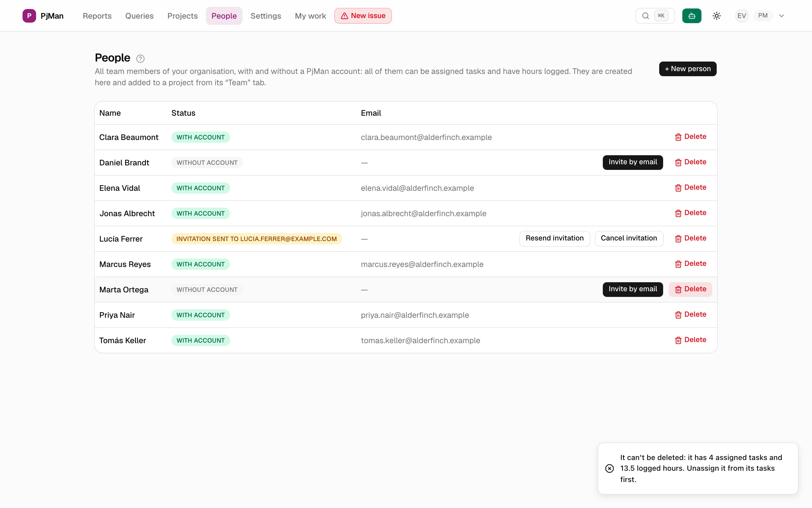The height and width of the screenshot is (508, 812).
Task: Open the search box
Action: coord(655,16)
